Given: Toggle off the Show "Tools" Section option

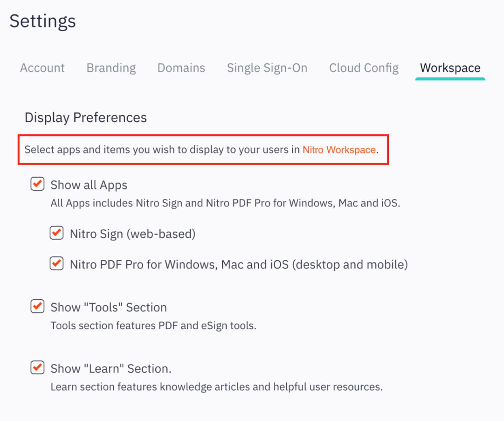Looking at the screenshot, I should coord(37,307).
